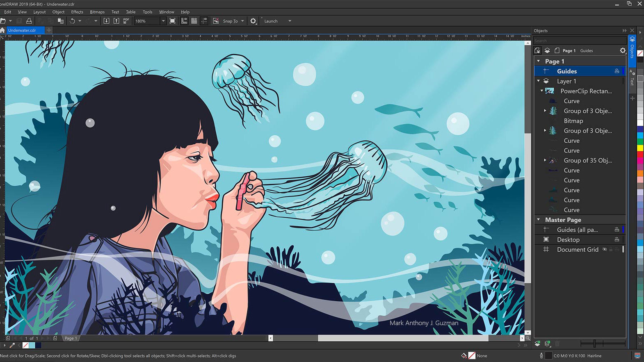
Task: Select the yellow swatch in color palette
Action: coord(640,148)
